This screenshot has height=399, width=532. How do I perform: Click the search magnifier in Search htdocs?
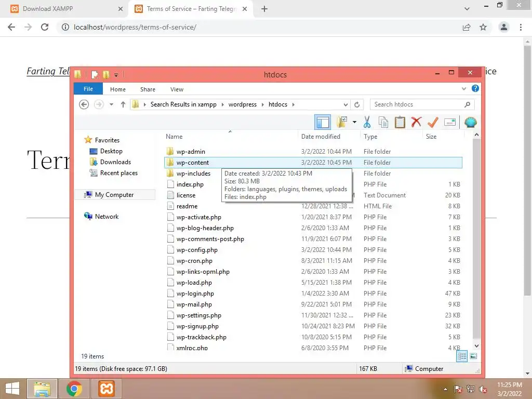[468, 104]
